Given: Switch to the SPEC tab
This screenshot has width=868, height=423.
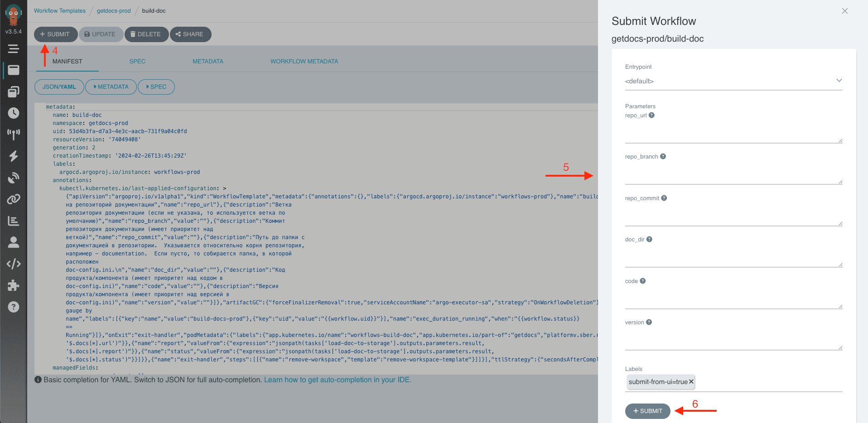Looking at the screenshot, I should pos(137,61).
